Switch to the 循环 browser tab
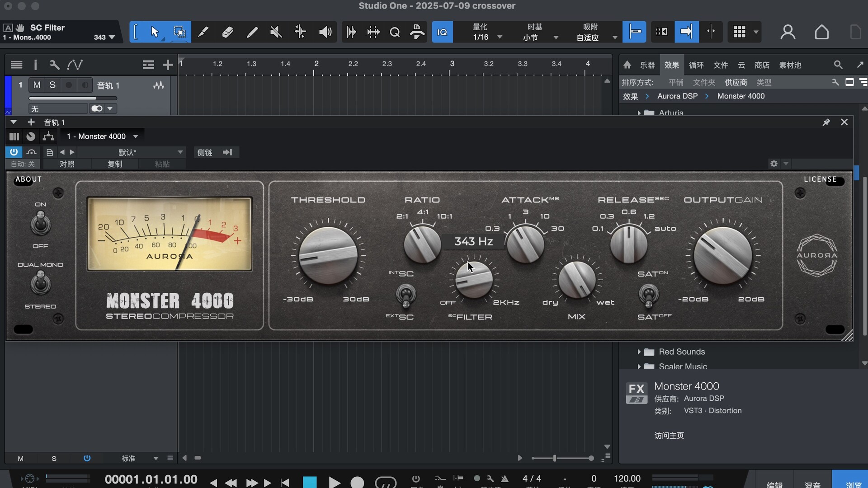Image resolution: width=868 pixels, height=488 pixels. point(696,65)
